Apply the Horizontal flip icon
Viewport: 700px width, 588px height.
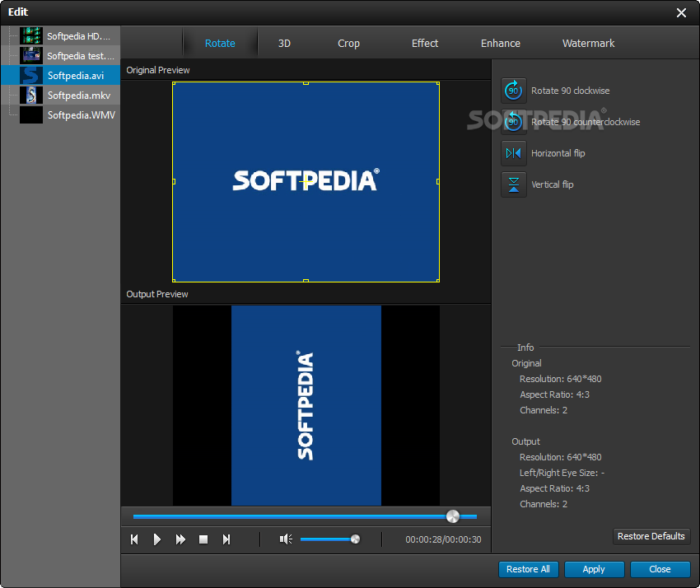point(514,153)
